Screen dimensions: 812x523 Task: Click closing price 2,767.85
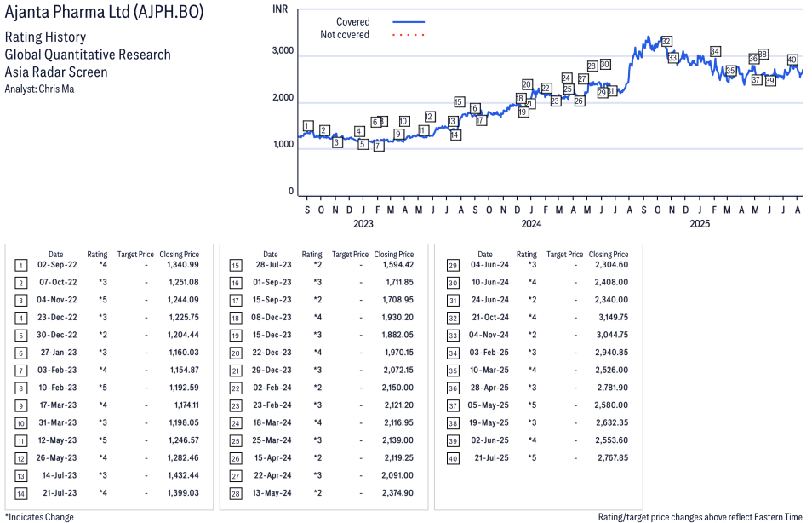(x=613, y=457)
